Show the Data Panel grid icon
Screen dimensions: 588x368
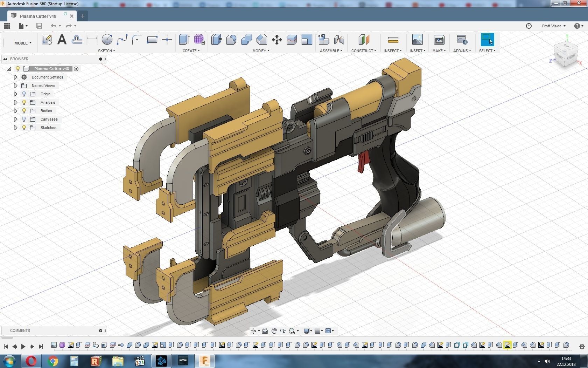tap(7, 26)
